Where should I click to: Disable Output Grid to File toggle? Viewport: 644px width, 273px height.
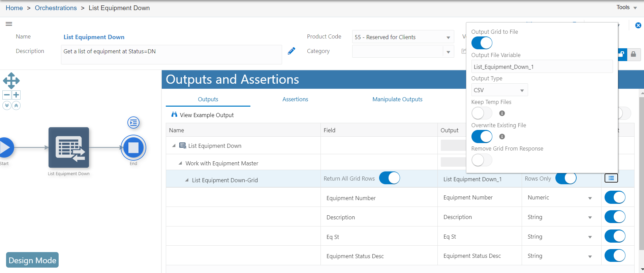coord(482,43)
